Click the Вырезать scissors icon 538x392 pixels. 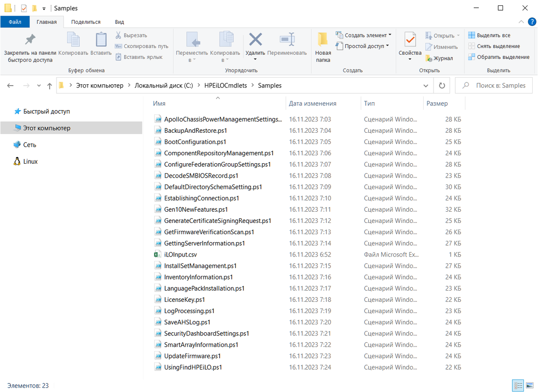pos(118,35)
